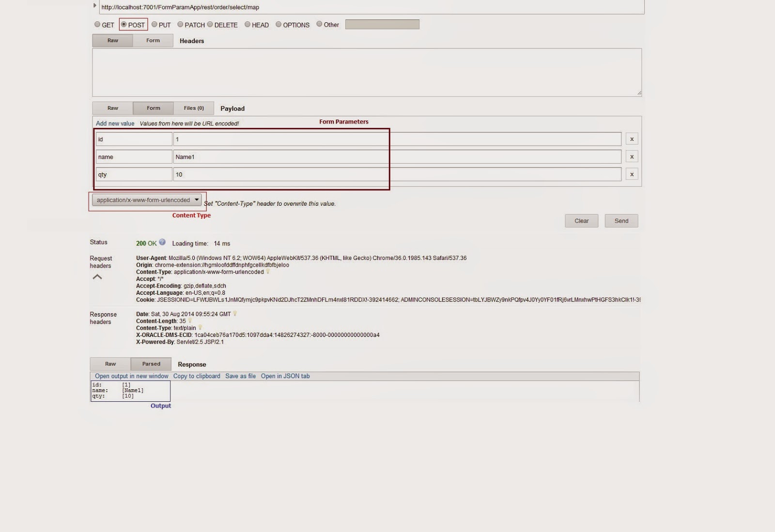Show the Raw response tab
This screenshot has height=532, width=775.
[110, 364]
